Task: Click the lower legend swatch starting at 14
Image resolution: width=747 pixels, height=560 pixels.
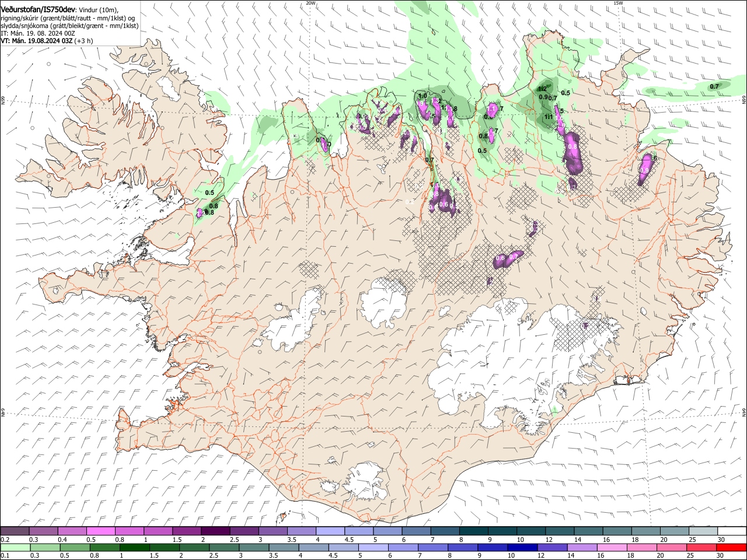Action: coord(581,547)
